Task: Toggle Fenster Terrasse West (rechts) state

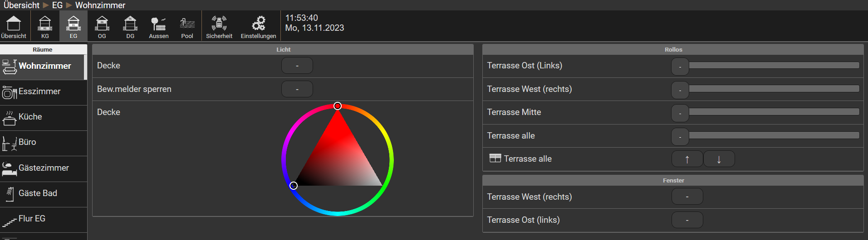Action: 687,197
